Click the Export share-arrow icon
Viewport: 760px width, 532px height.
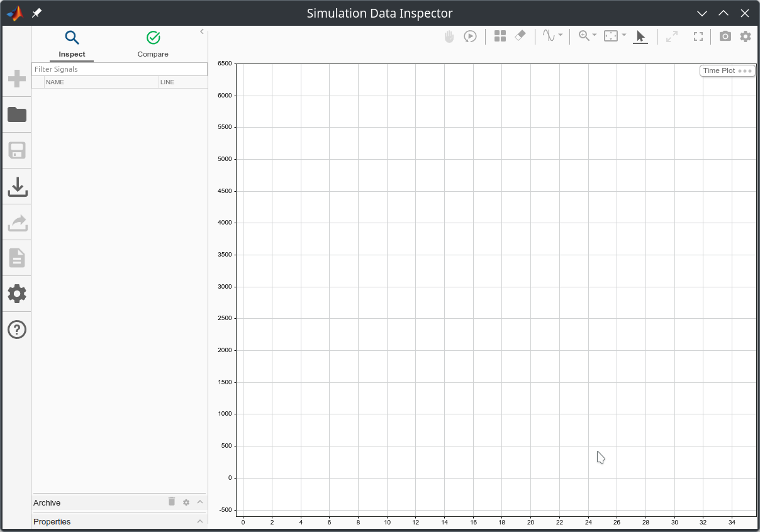[17, 223]
